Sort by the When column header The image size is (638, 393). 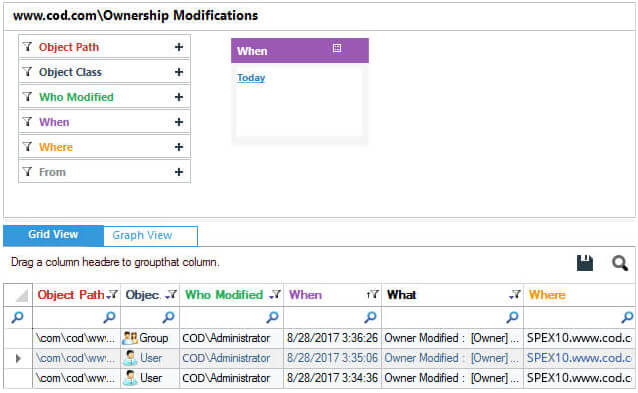point(305,295)
